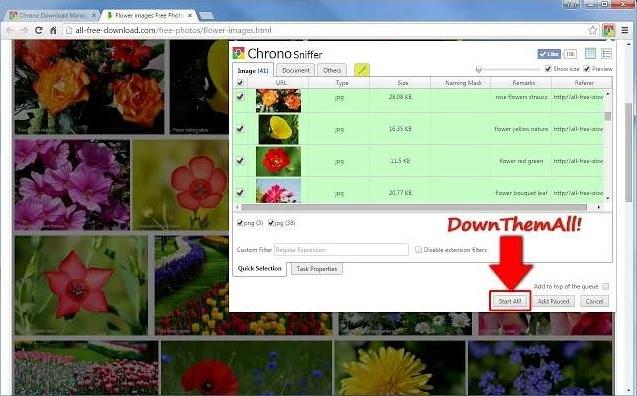Viewport: 637px width, 396px height.
Task: Select the Flower Images Free Photos browser tab
Action: point(149,15)
